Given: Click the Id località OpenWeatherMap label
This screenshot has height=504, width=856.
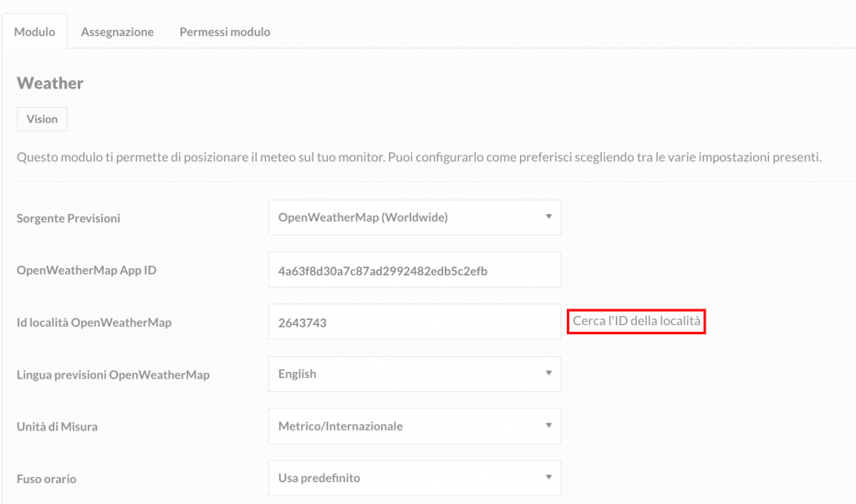Looking at the screenshot, I should pos(94,323).
